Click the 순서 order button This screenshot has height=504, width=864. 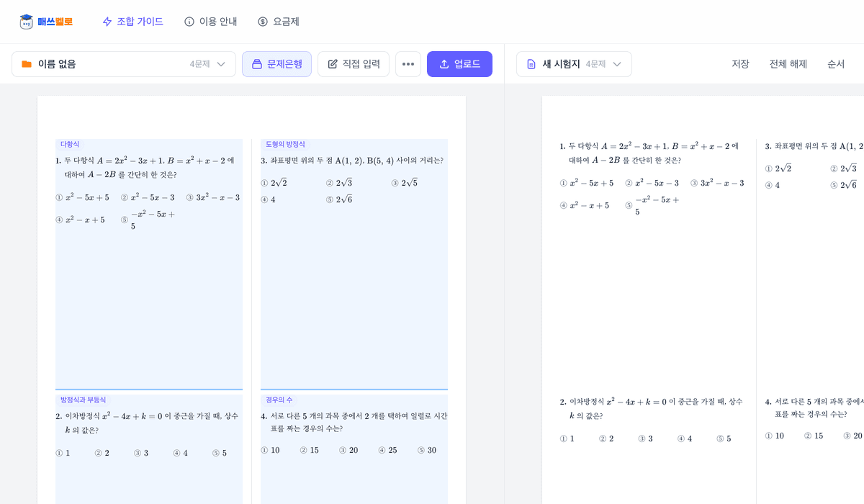click(x=836, y=64)
